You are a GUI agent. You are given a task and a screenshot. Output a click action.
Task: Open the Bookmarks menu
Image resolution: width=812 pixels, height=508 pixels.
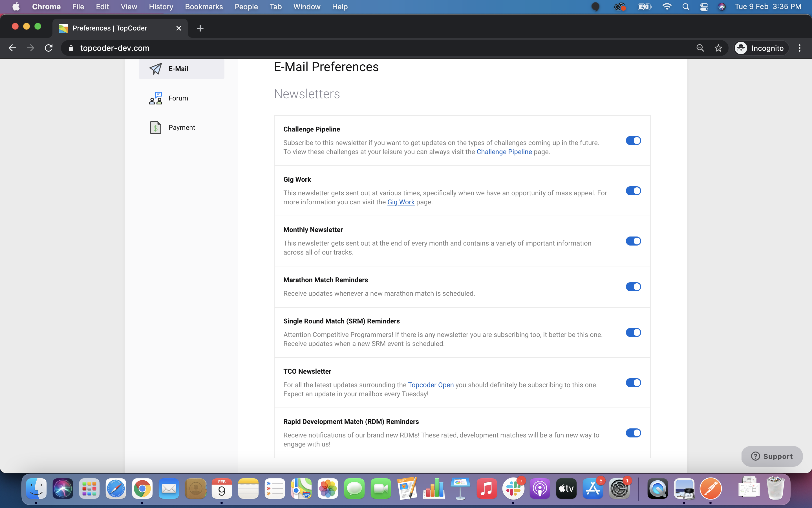[204, 7]
